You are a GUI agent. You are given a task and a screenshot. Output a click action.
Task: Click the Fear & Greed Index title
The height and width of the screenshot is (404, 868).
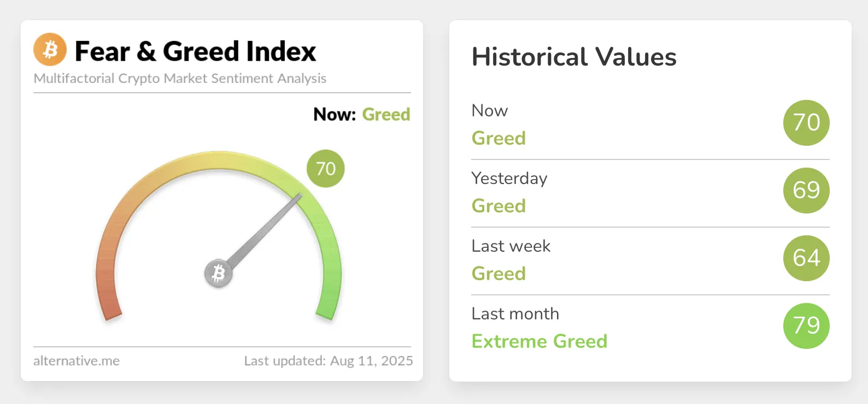pos(195,52)
